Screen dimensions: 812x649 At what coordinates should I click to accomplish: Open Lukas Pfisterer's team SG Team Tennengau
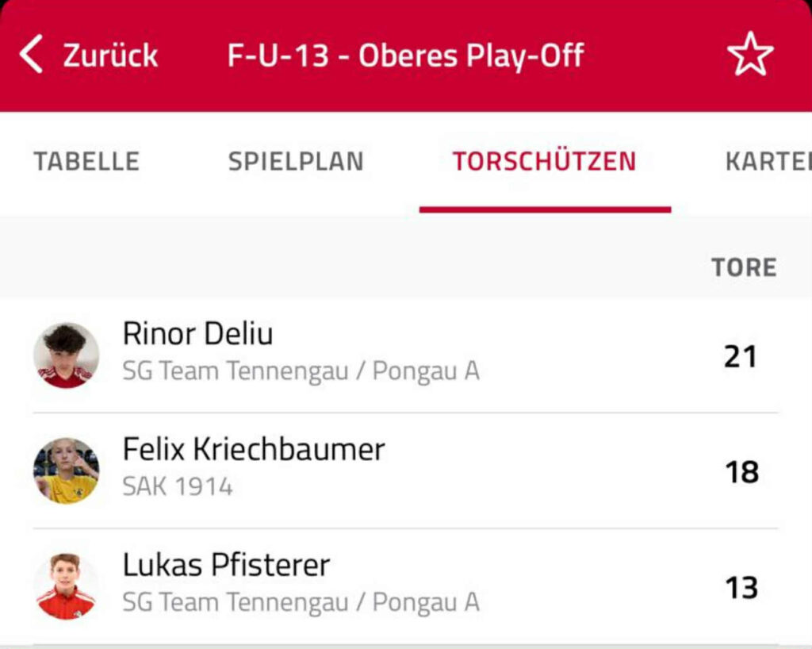pos(301,602)
